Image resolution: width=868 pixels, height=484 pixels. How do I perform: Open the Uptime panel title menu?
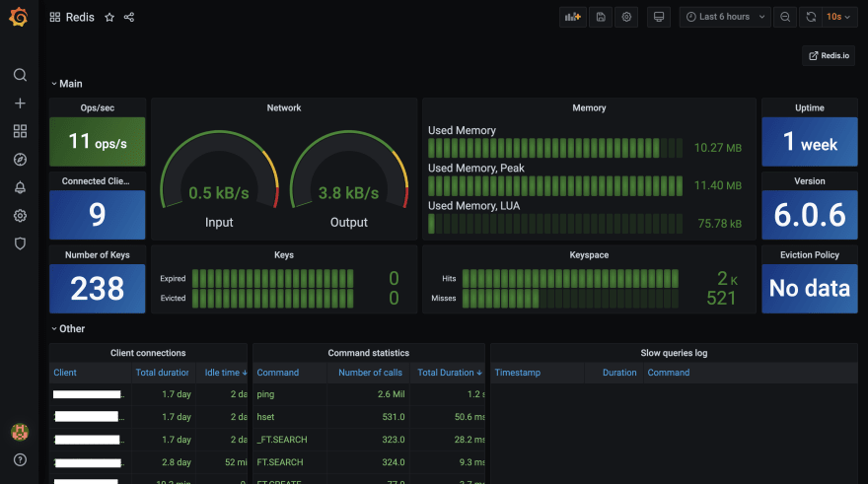(x=810, y=107)
